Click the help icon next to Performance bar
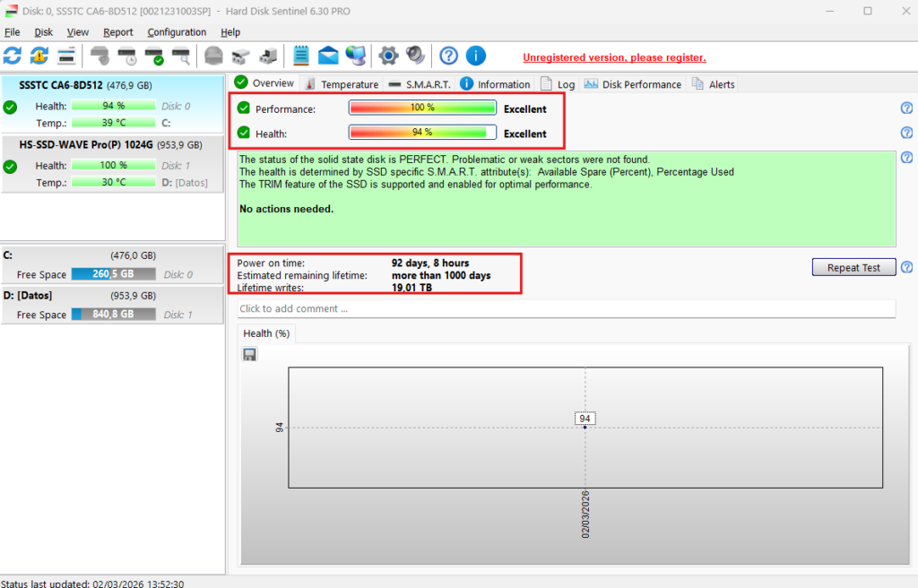Viewport: 918px width, 588px height. [906, 108]
